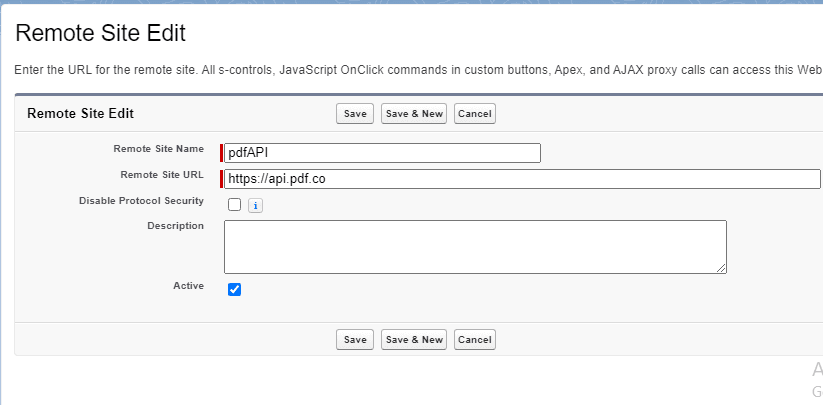Click the Disable Protocol Security label

pos(141,201)
